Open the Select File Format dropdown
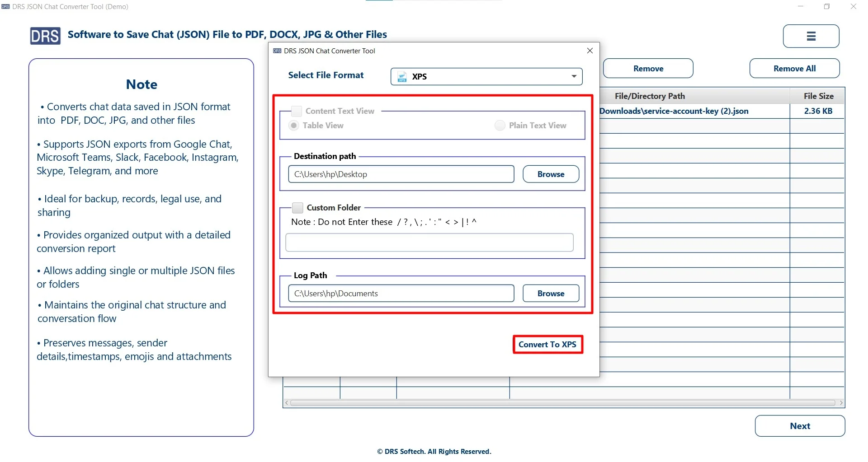The width and height of the screenshot is (868, 462). [486, 76]
